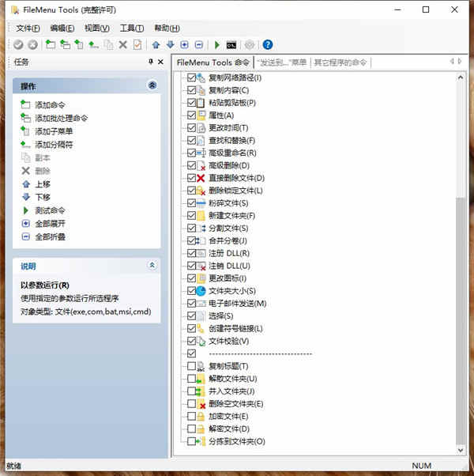The image size is (474, 476).
Task: Click the add submenu toolbar icon
Action: pos(79,45)
